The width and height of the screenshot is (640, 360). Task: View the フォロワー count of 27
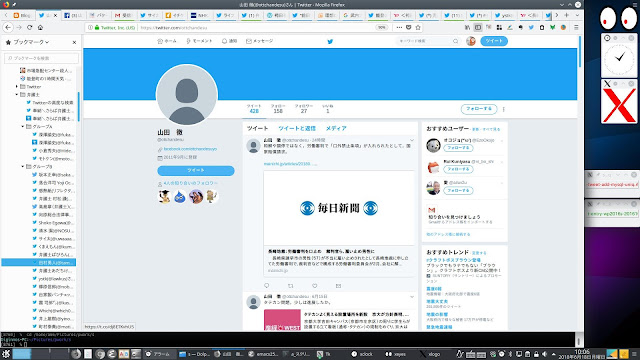click(x=304, y=108)
